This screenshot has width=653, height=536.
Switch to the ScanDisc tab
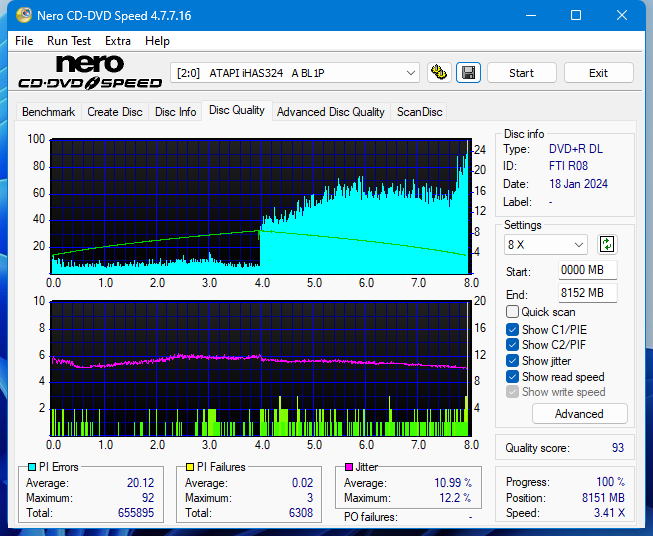[x=419, y=112]
